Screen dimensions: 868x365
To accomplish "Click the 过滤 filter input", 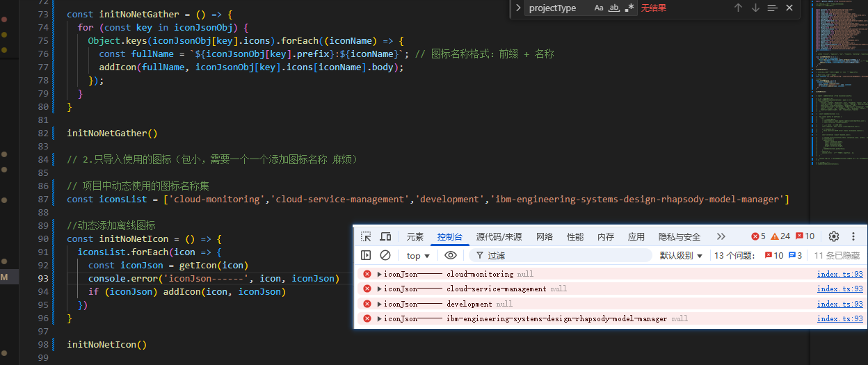I will 562,255.
